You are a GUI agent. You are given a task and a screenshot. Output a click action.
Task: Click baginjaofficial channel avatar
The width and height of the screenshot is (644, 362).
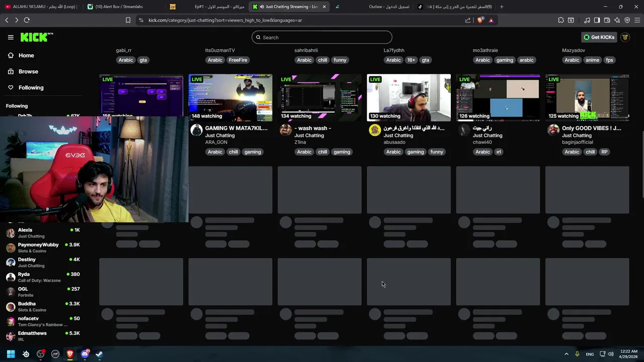coord(553,130)
